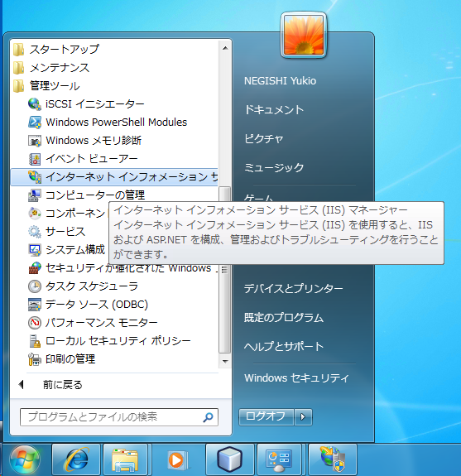Click the パフォーマンス モニター icon
This screenshot has height=476, width=461.
[35, 323]
